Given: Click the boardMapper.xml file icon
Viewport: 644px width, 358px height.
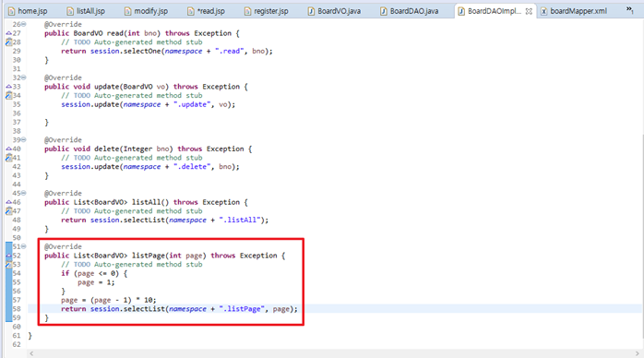Looking at the screenshot, I should [543, 11].
